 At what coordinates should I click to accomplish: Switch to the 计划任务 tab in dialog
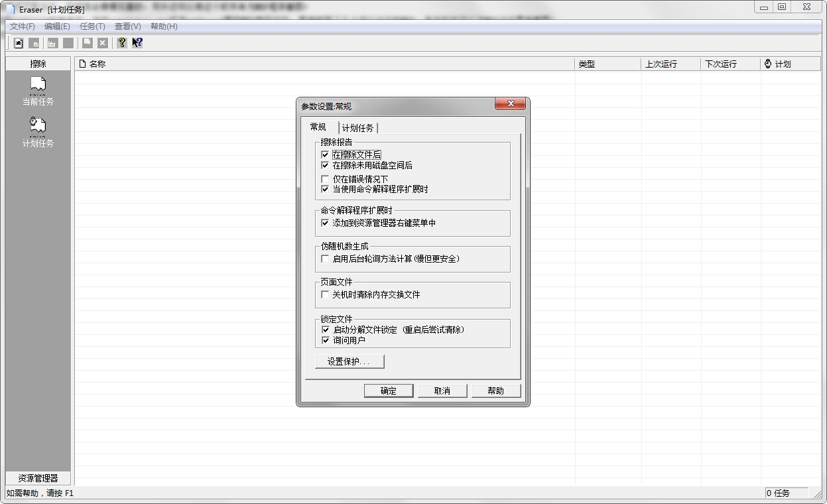pyautogui.click(x=358, y=128)
